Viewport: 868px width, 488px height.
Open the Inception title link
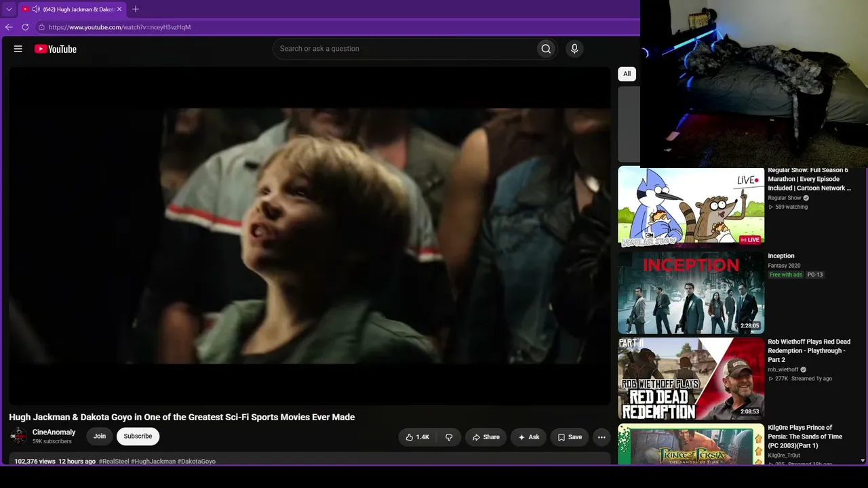[781, 256]
